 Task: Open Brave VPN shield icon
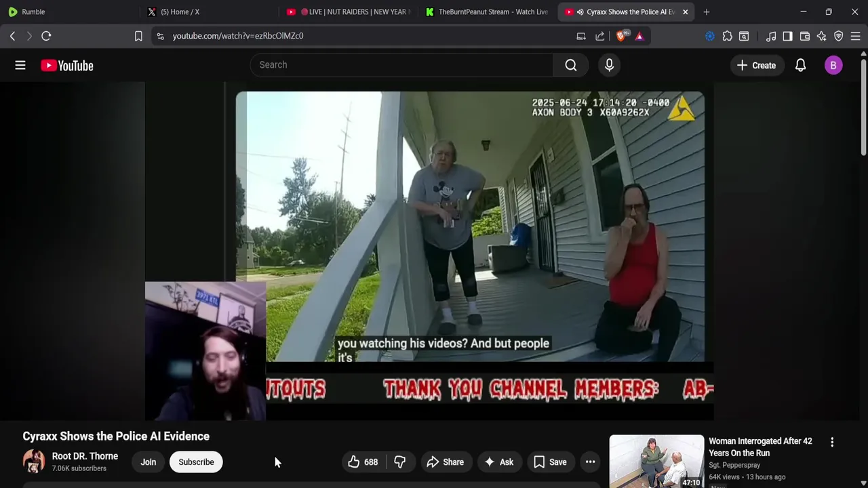[838, 36]
